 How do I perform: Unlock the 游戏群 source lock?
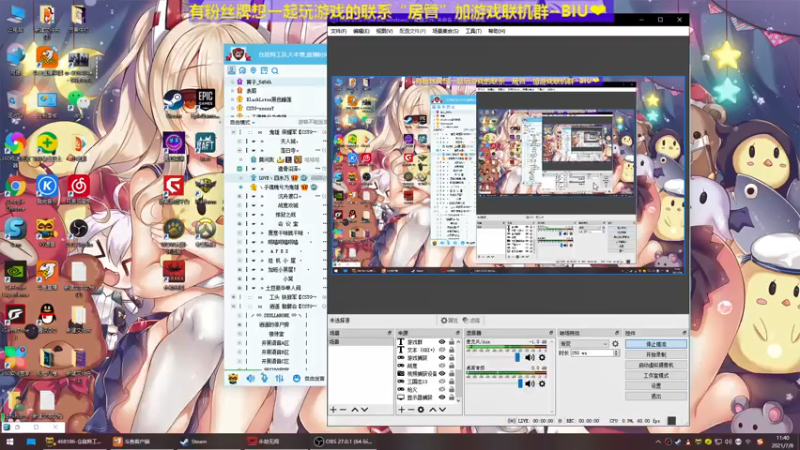tap(452, 342)
